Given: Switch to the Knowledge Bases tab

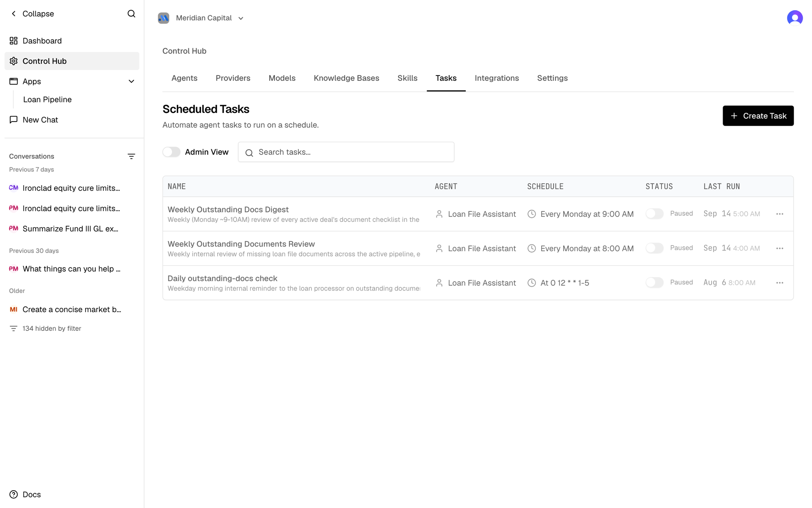Looking at the screenshot, I should [x=346, y=78].
